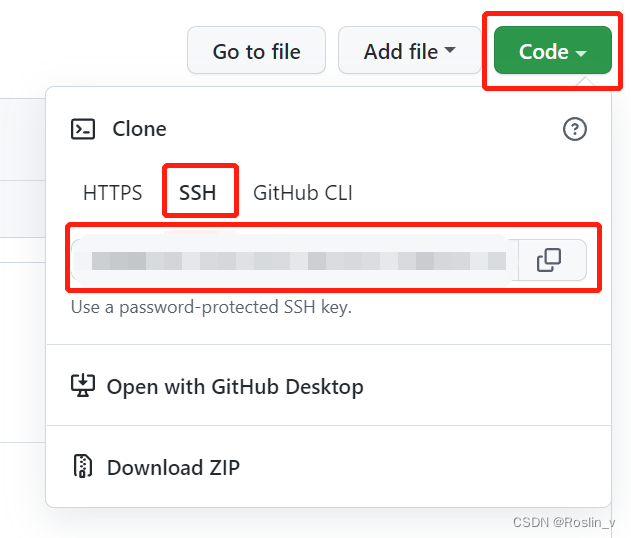Click the help question mark icon
The height and width of the screenshot is (538, 631).
pos(575,129)
